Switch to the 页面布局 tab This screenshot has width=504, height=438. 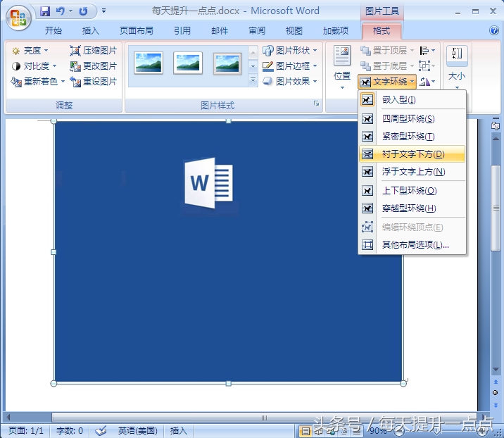click(137, 30)
